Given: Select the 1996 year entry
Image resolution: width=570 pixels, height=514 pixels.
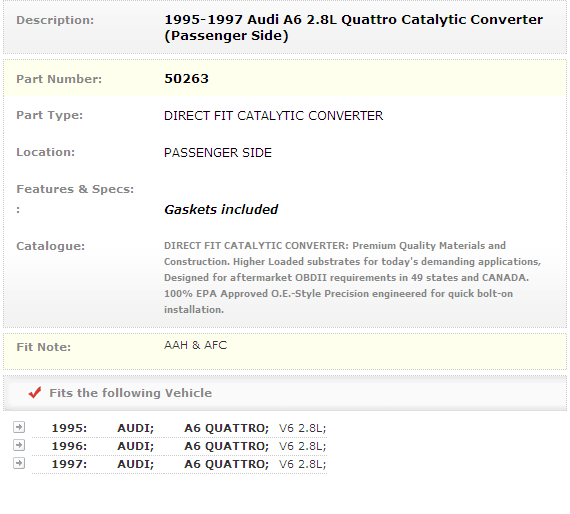Looking at the screenshot, I should (69, 446).
